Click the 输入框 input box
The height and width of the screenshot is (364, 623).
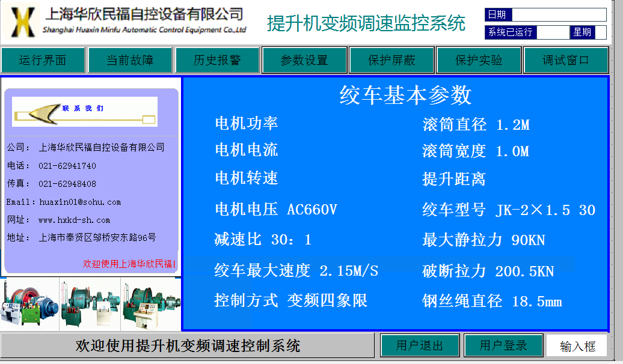tap(577, 346)
